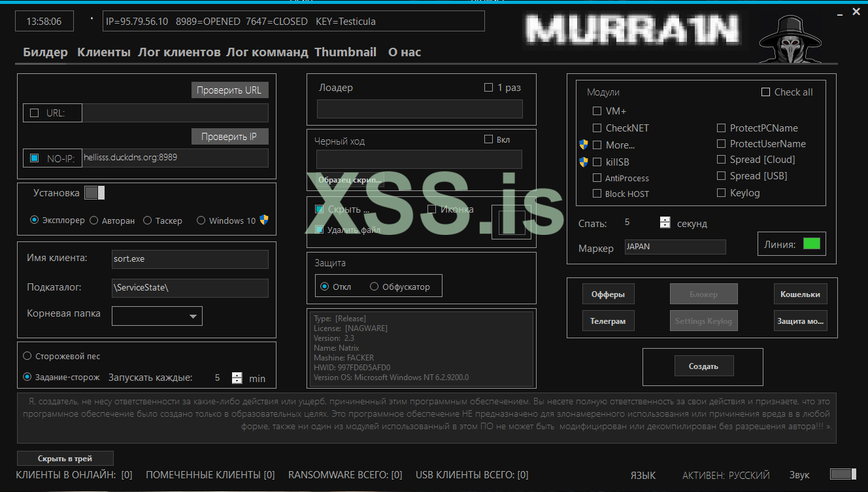Choose the Windows 10 radio option
The height and width of the screenshot is (492, 868).
201,220
